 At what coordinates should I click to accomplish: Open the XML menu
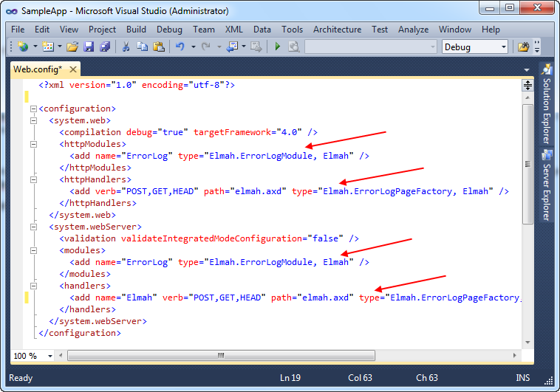[233, 30]
